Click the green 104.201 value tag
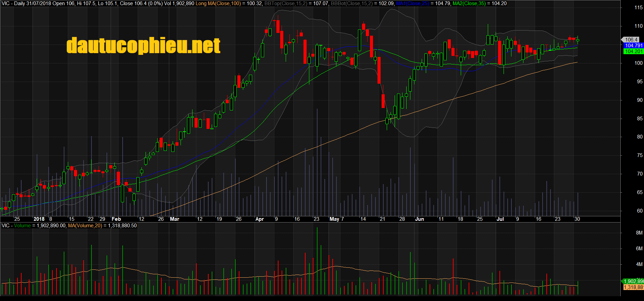The width and height of the screenshot is (644, 301). click(633, 51)
